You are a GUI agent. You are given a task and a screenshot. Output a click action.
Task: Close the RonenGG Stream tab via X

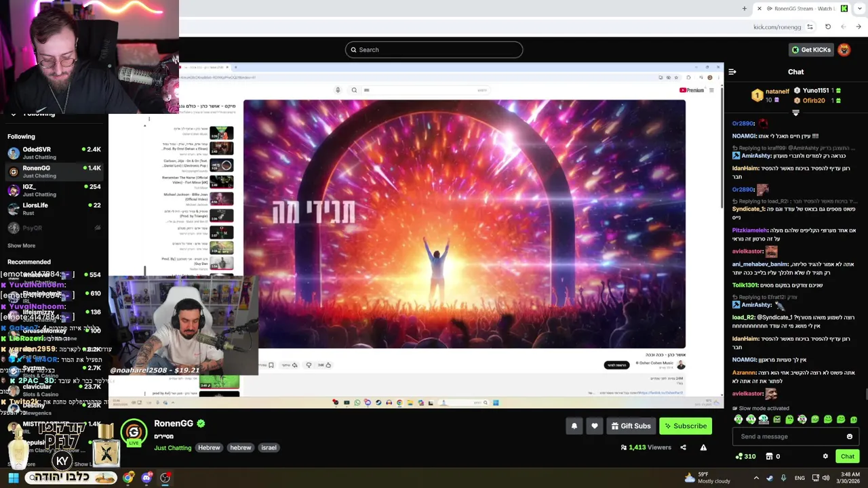pos(759,9)
